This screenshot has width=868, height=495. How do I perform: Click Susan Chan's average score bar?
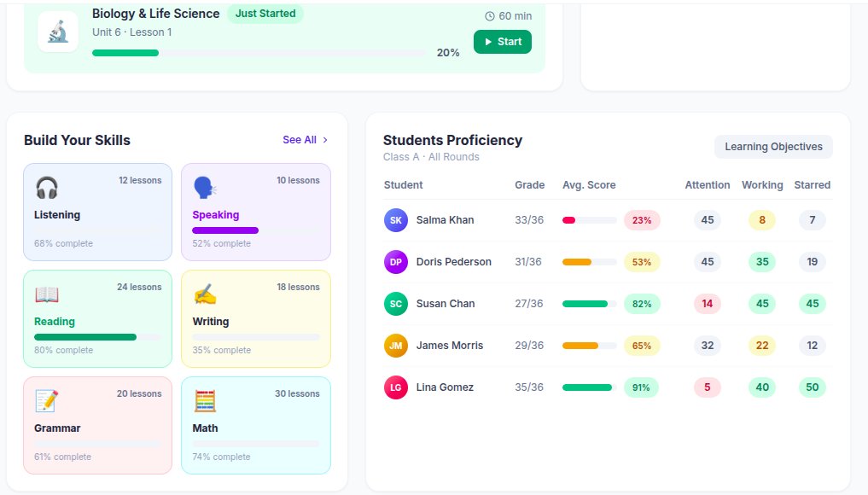[590, 304]
